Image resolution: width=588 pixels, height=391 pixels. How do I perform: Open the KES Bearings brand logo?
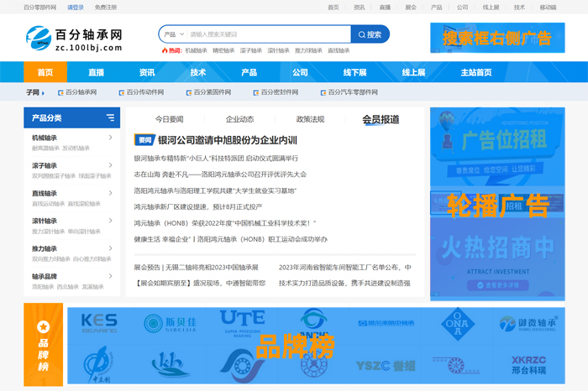tap(99, 323)
